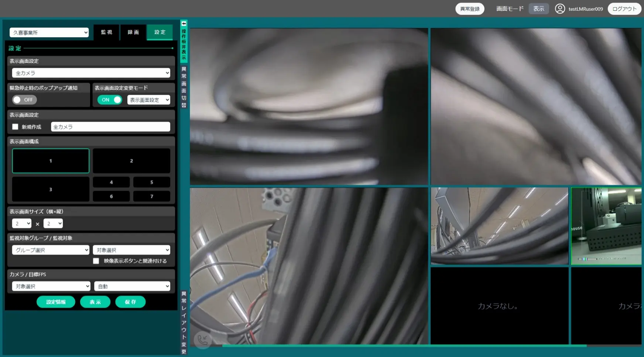Click the 異常登録 button at top
644x357 pixels.
pos(470,8)
